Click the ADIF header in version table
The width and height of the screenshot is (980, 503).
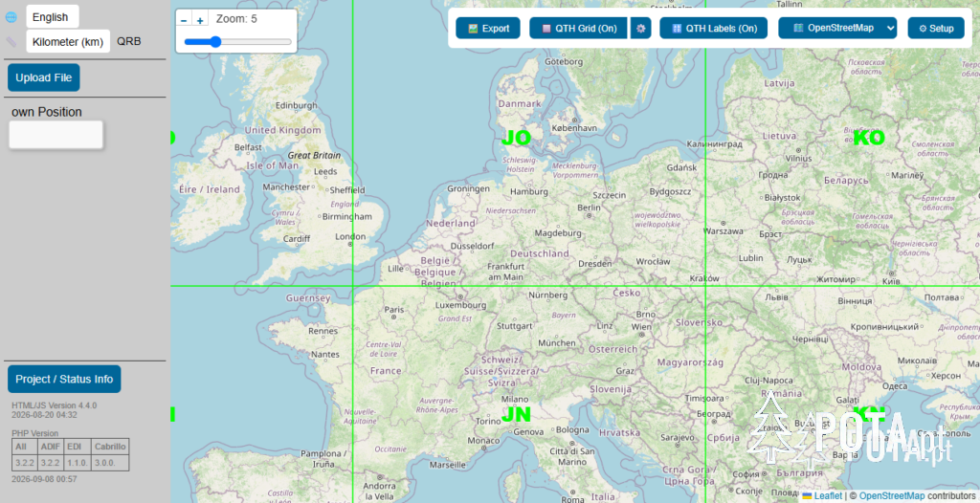51,447
